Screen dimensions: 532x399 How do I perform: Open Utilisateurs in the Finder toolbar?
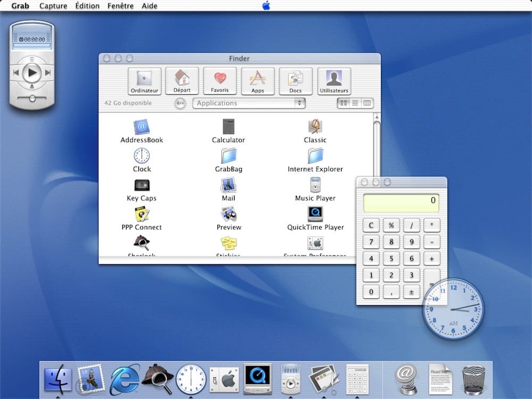click(x=334, y=81)
